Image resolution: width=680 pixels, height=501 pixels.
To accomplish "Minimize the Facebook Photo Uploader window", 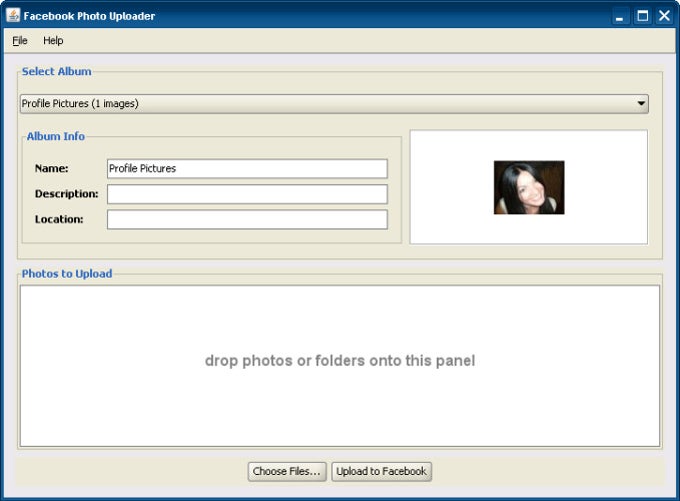I will tap(620, 16).
